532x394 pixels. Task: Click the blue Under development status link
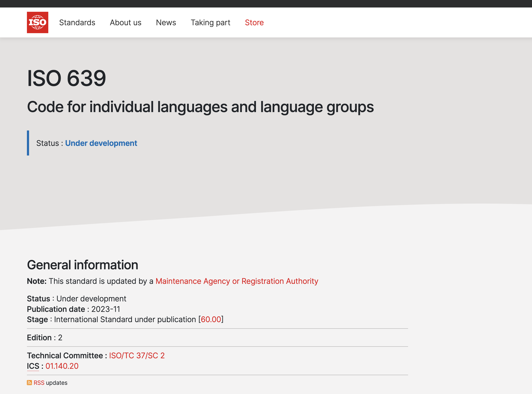101,143
